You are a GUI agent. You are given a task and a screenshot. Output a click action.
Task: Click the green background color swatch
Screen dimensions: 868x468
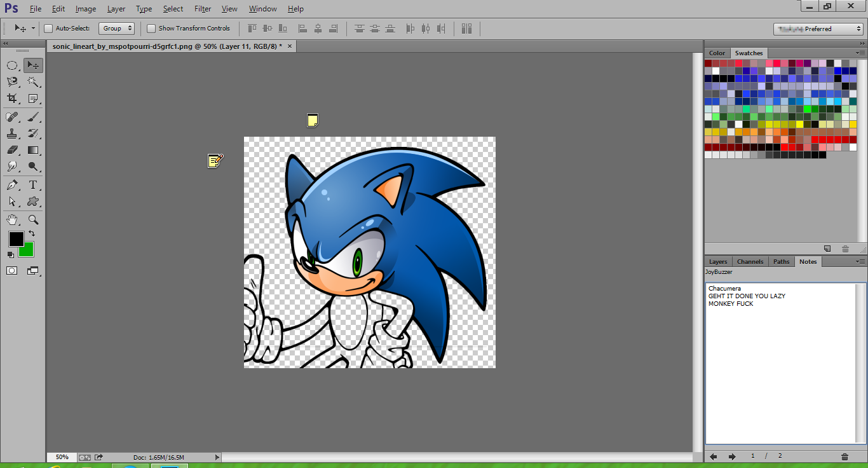point(27,249)
